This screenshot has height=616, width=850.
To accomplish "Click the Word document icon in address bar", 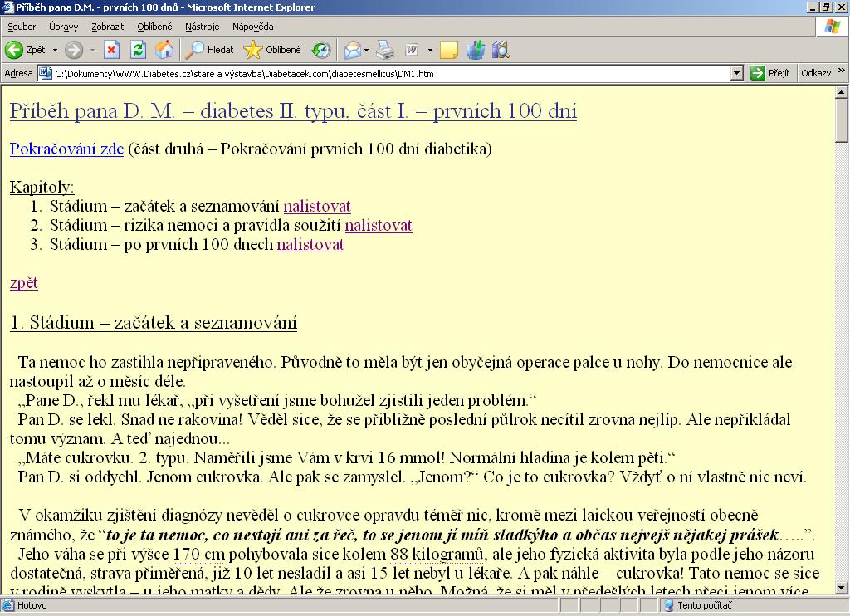I will pos(46,73).
